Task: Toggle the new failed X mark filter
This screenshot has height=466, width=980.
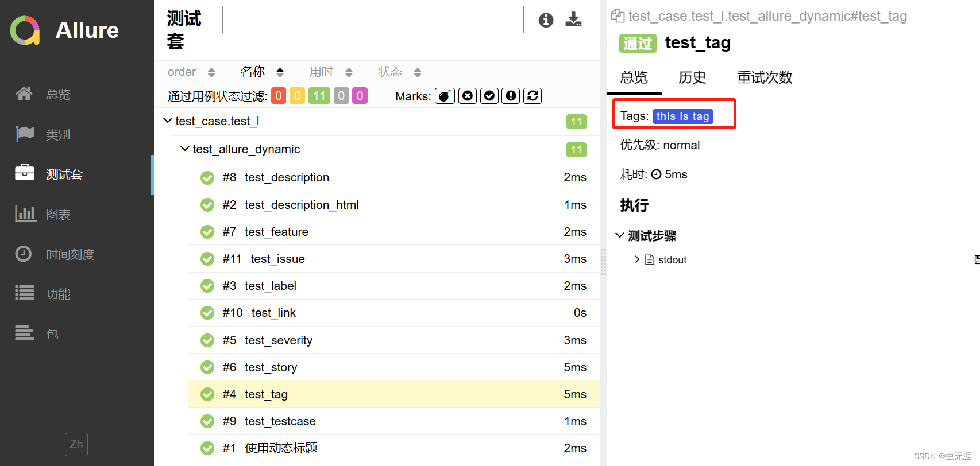Action: [x=468, y=96]
